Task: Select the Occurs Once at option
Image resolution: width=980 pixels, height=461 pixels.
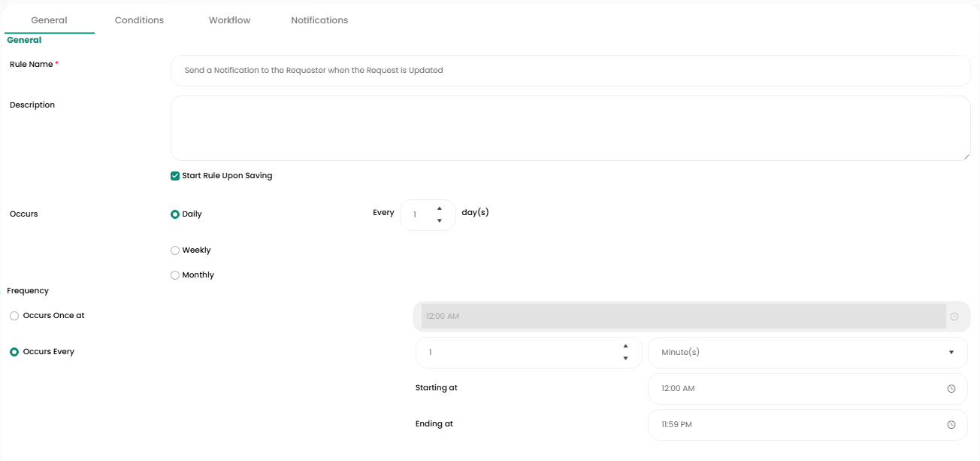Action: pyautogui.click(x=14, y=316)
